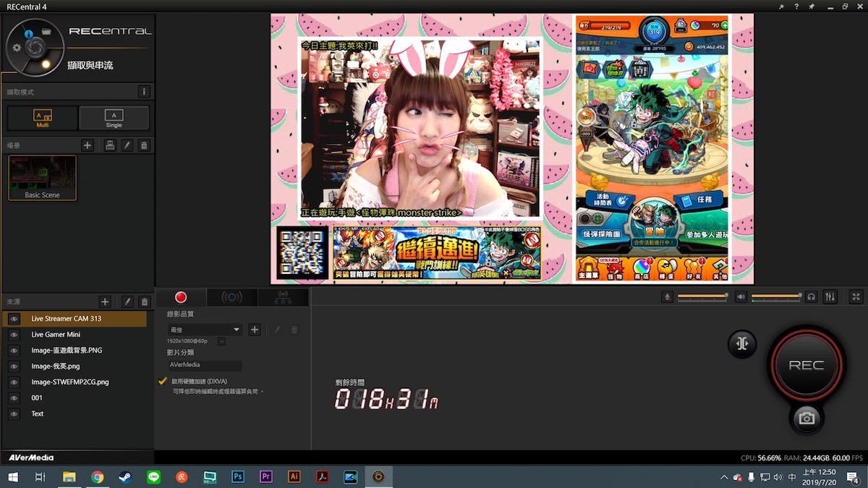Open the audio mixer icon

[830, 296]
